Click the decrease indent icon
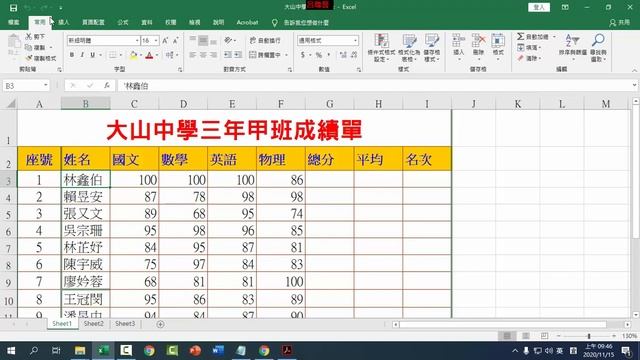Screen dimensions: 640x360 click(x=228, y=55)
